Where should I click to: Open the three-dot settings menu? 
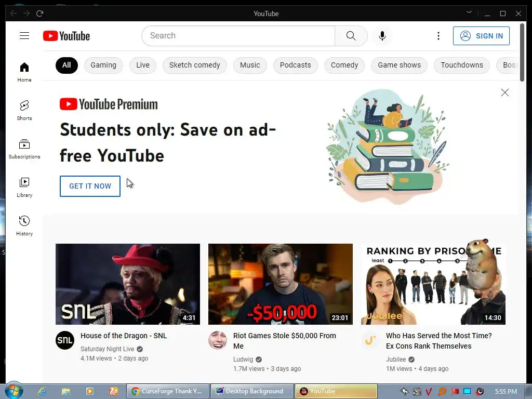tap(438, 36)
